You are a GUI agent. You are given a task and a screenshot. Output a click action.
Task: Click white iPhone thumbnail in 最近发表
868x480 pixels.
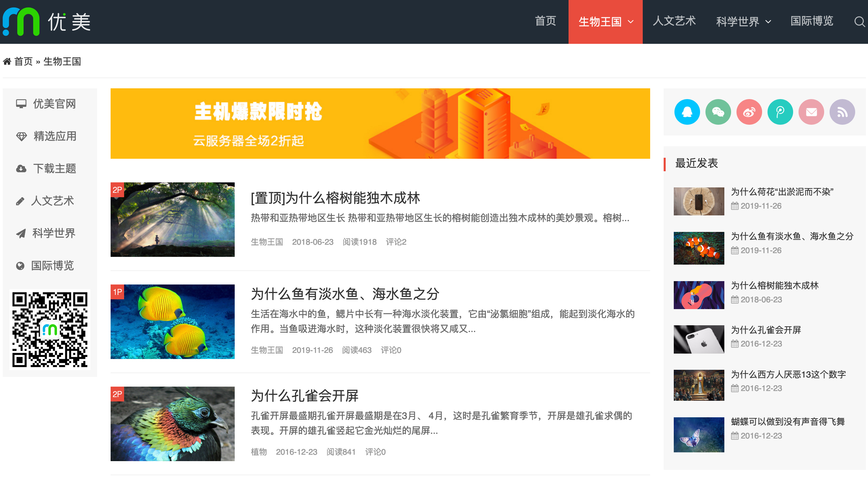click(699, 339)
